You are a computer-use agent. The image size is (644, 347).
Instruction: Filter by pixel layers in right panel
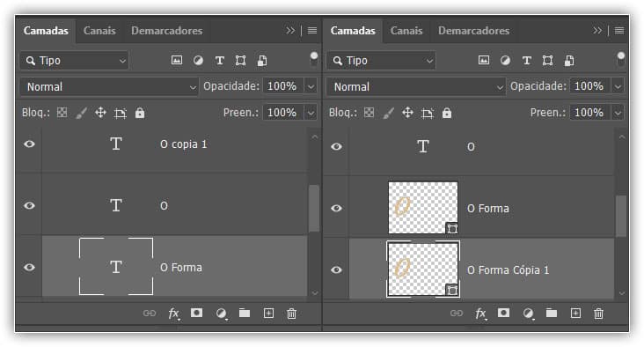pyautogui.click(x=484, y=61)
